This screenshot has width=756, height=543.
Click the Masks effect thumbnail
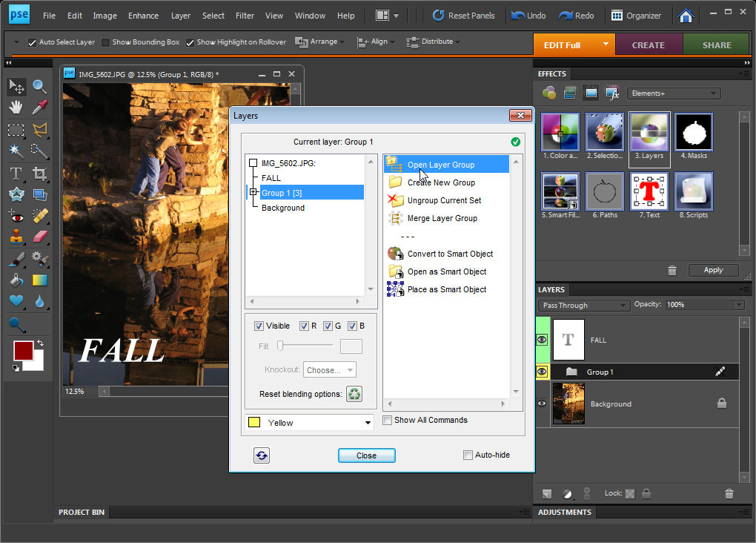click(x=694, y=133)
